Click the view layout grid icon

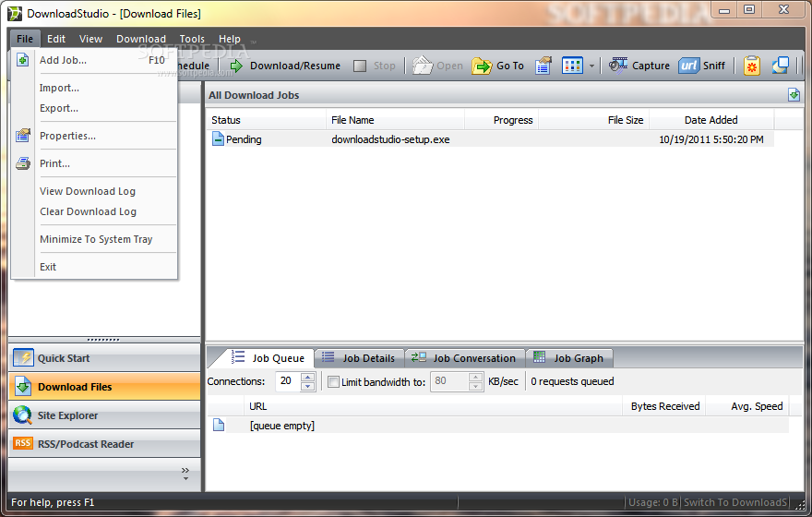pos(572,66)
